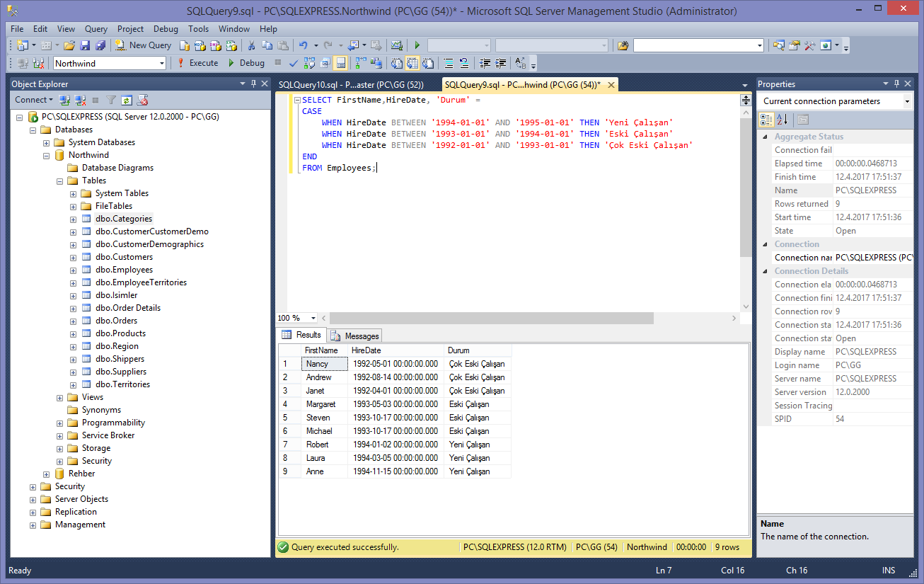Open the Query menu
This screenshot has height=584, width=924.
pos(96,29)
